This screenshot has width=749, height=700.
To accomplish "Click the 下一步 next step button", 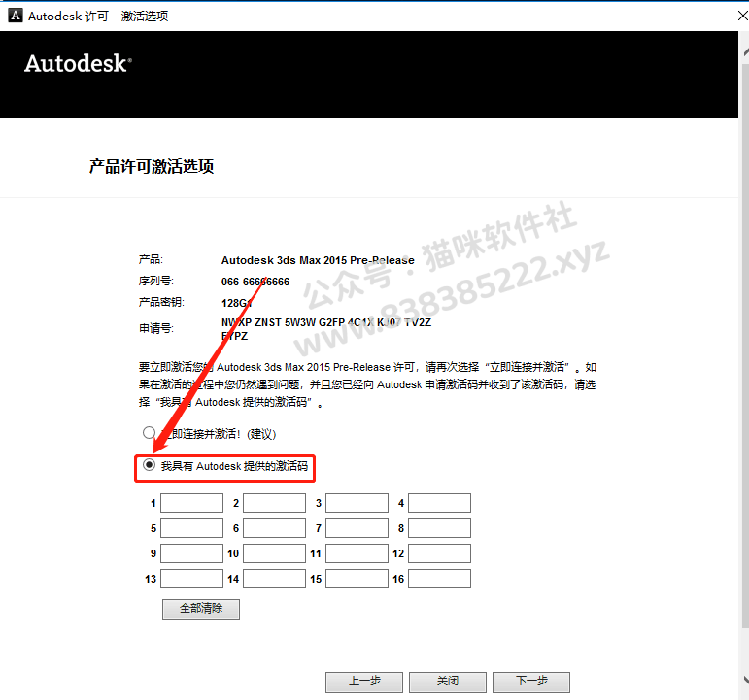I will pos(531,682).
